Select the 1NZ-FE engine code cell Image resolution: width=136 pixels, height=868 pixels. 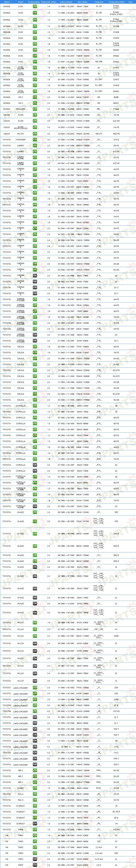116,830
